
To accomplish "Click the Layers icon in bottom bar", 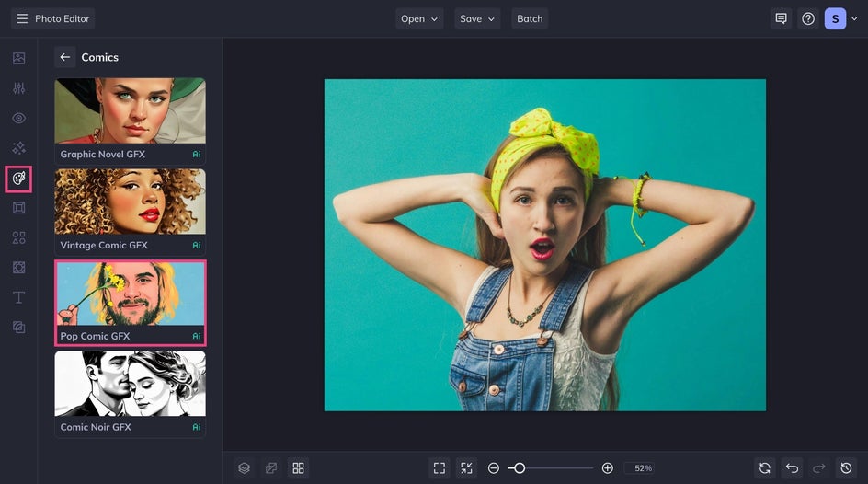I will pyautogui.click(x=244, y=468).
